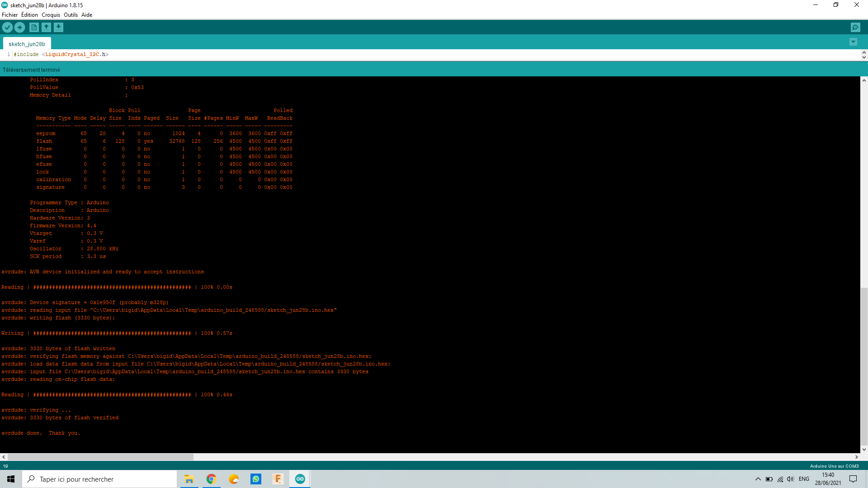Click editor scroll down arrow
Screen dimensions: 868x488
tap(864, 57)
